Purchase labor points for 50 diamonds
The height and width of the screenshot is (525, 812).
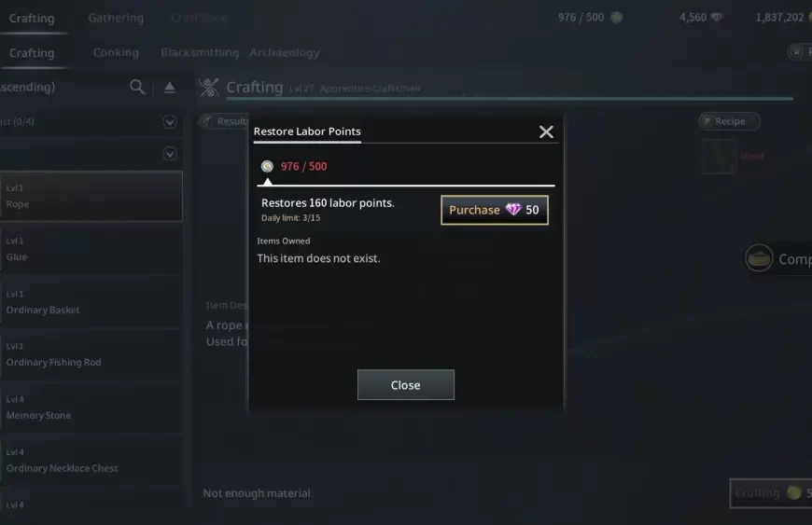pos(495,210)
